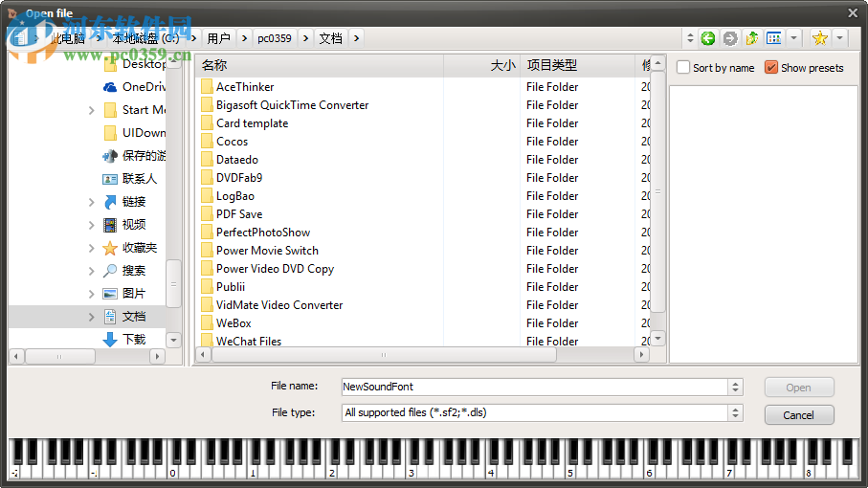Open chevron after 文档 breadcrumb
This screenshot has height=488, width=868.
[357, 38]
